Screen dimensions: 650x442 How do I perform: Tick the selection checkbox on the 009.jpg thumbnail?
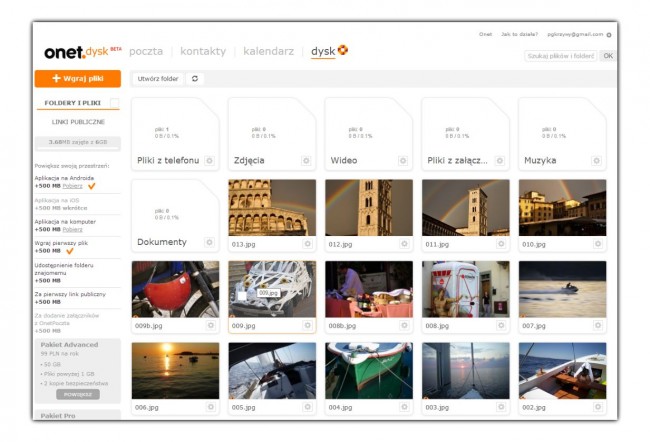click(242, 296)
